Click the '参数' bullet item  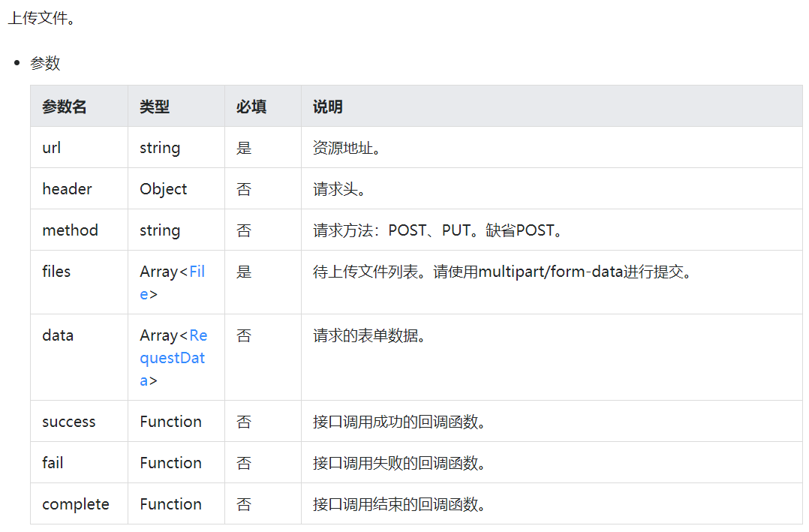[45, 64]
